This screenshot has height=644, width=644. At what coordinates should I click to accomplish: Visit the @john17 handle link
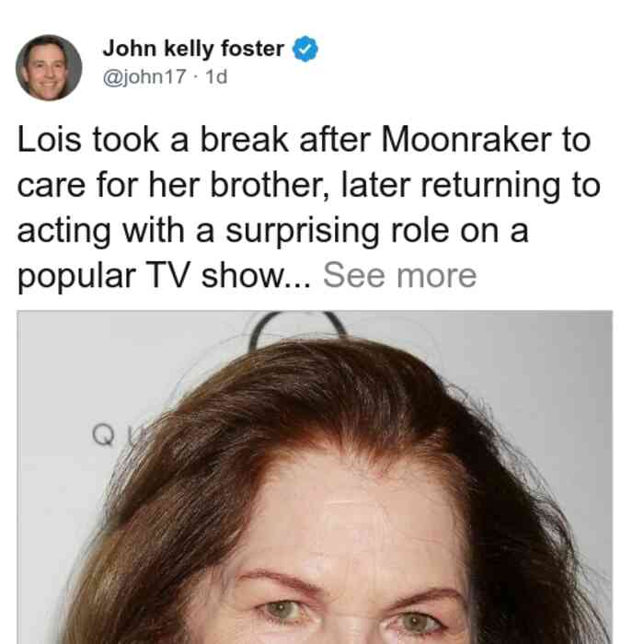(x=144, y=76)
